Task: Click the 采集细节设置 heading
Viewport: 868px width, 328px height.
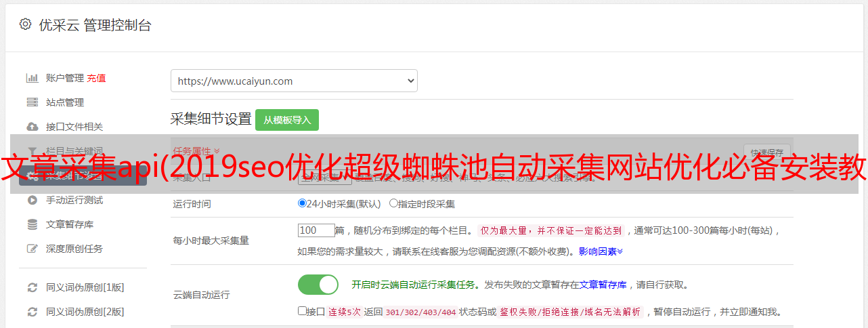Action: (211, 119)
